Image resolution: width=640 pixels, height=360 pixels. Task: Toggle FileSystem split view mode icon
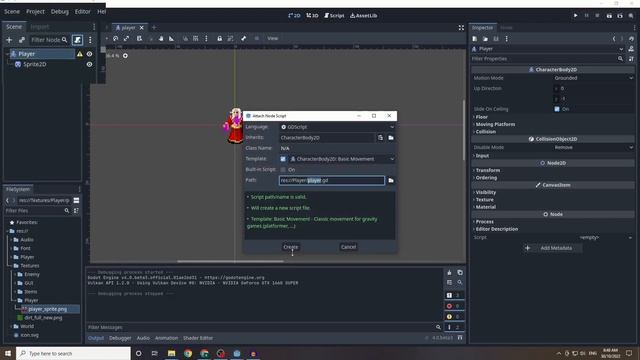(76, 200)
